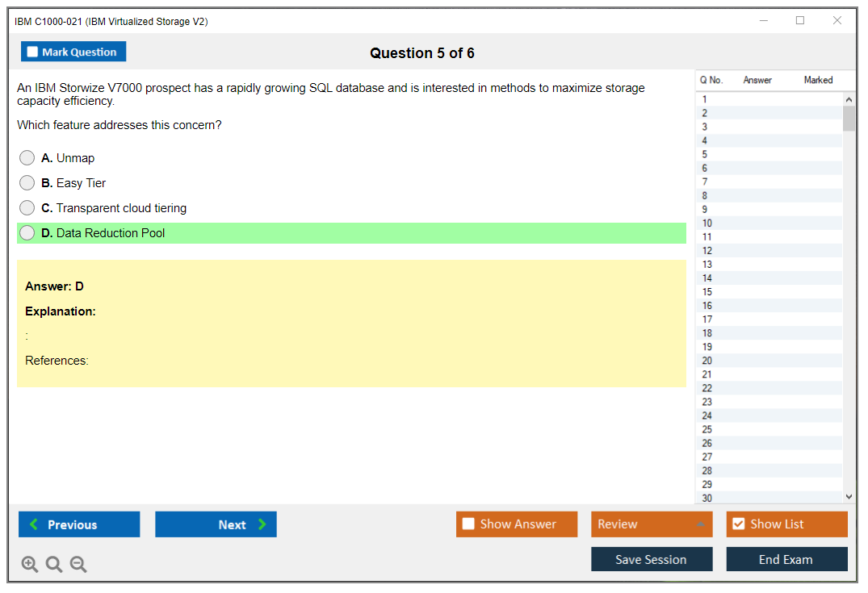Click the reset zoom magnifier icon

tap(54, 565)
